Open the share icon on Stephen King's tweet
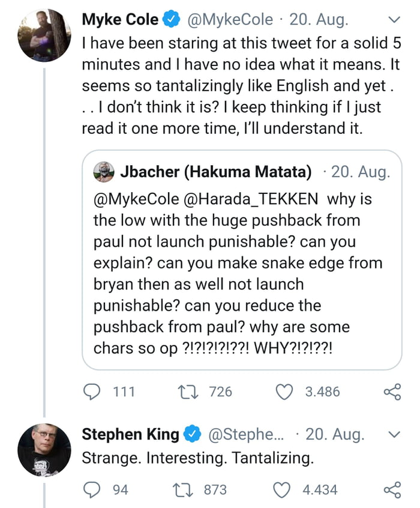This screenshot has width=420, height=508. (391, 489)
